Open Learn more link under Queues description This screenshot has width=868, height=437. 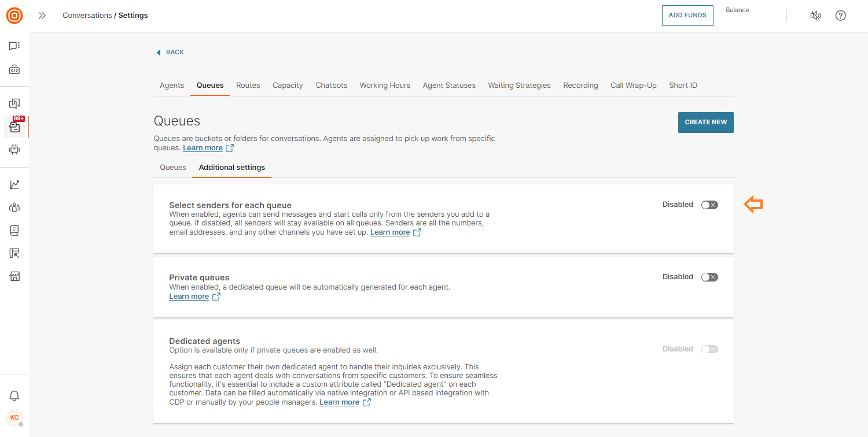pyautogui.click(x=203, y=148)
